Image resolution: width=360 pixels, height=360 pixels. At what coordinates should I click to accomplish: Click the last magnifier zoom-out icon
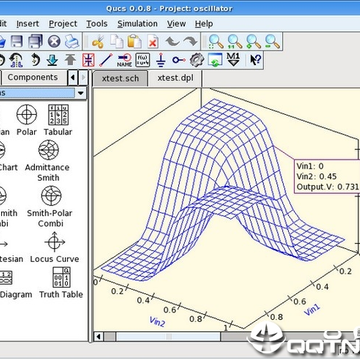pos(272,42)
